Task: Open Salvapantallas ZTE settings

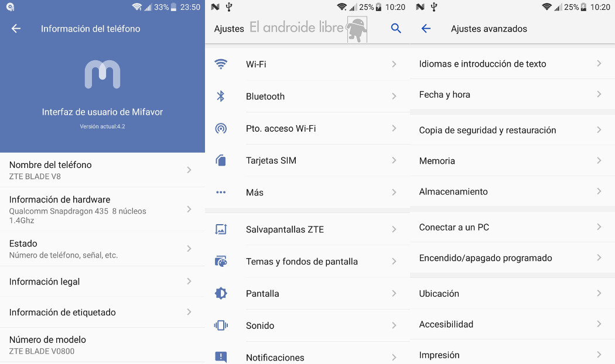Action: (x=307, y=229)
